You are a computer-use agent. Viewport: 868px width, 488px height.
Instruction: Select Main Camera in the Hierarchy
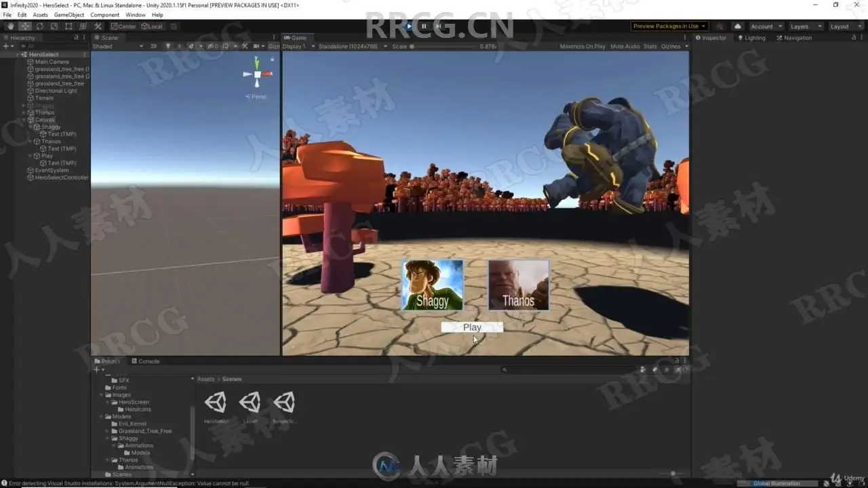(52, 62)
